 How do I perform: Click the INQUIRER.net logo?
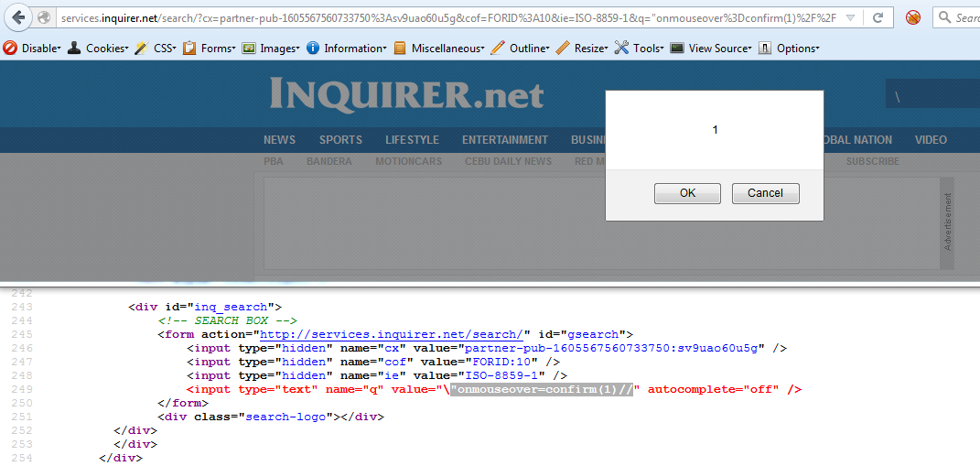[407, 94]
